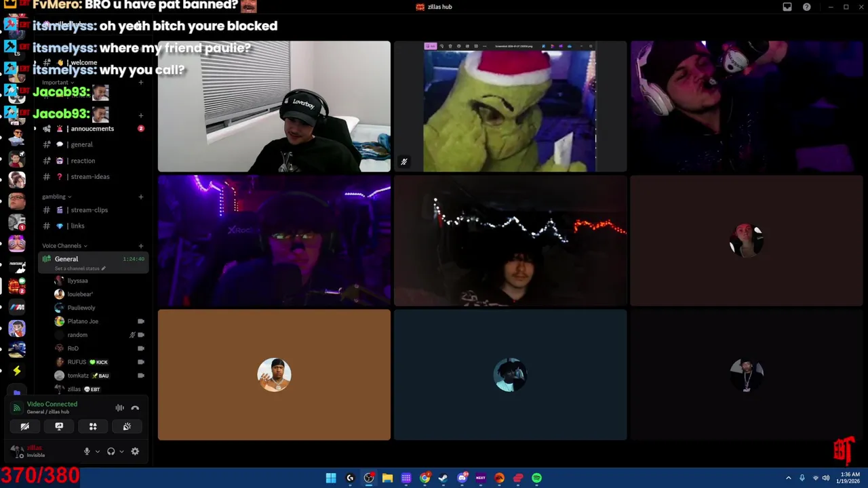Image resolution: width=868 pixels, height=488 pixels.
Task: Collapse the gambling category
Action: [x=56, y=197]
